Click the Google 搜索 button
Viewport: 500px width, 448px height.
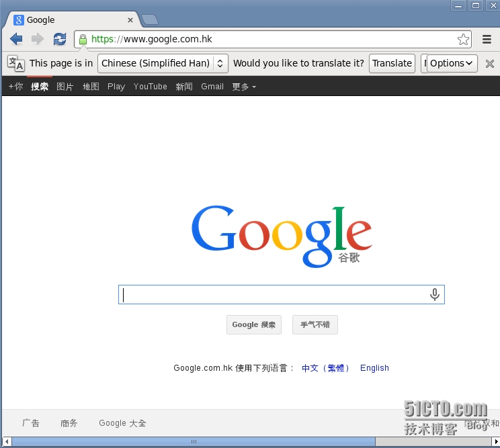[254, 324]
